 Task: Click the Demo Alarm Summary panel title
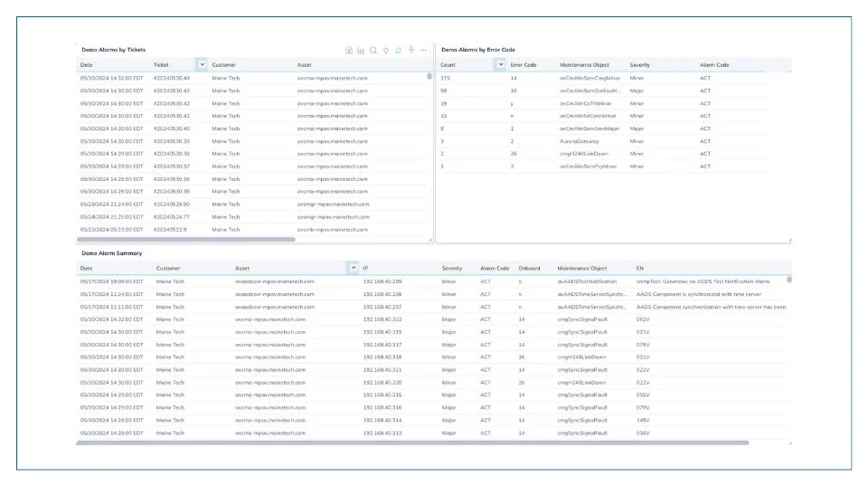tap(112, 253)
